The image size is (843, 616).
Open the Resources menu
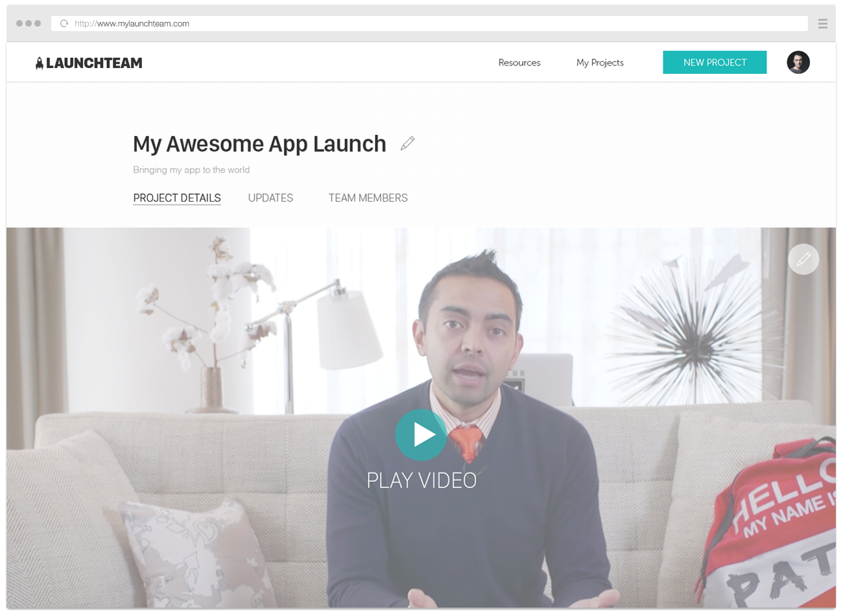[x=519, y=62]
